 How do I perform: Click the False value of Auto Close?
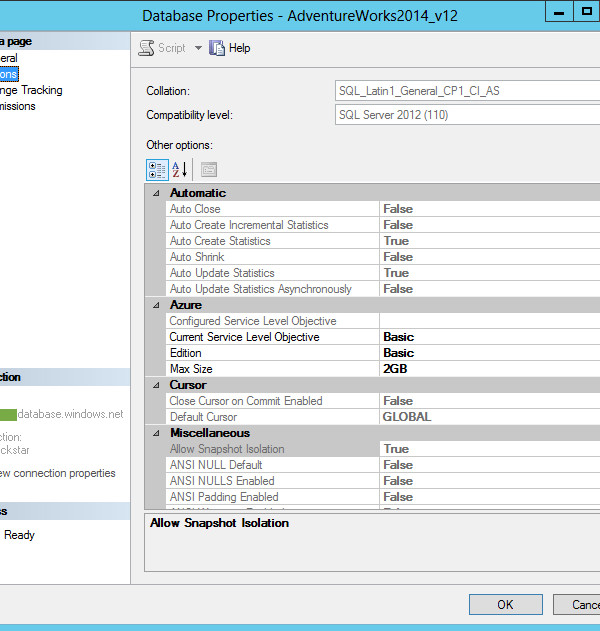click(x=398, y=209)
